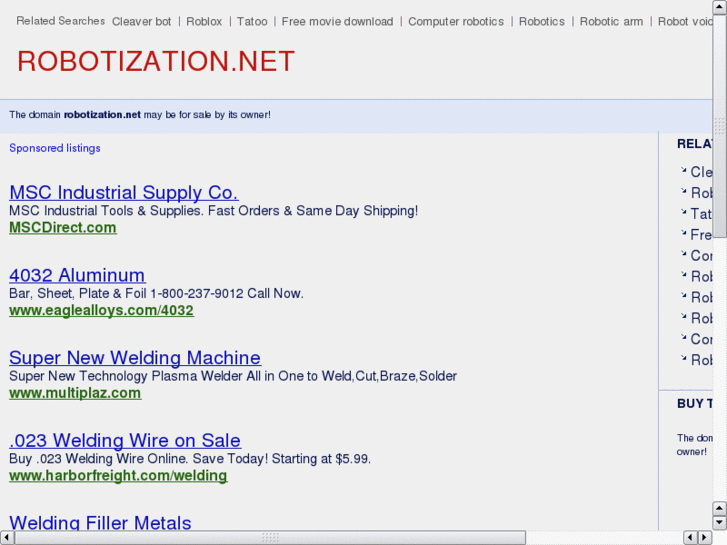Click the domain for sale notice text

[140, 115]
